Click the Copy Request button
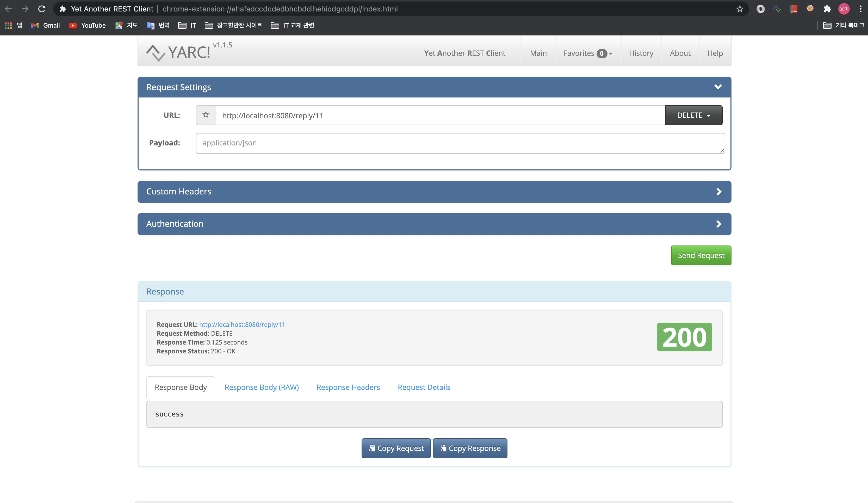This screenshot has height=503, width=868. 396,448
